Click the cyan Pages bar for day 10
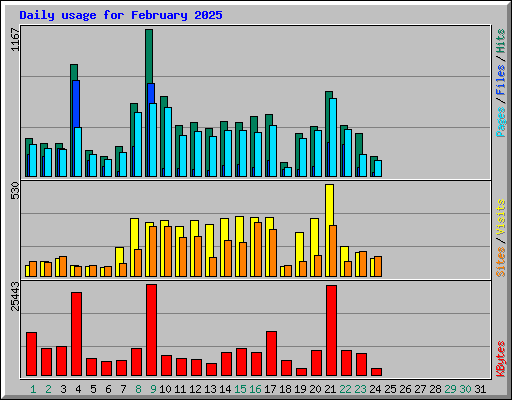The width and height of the screenshot is (512, 400). point(168,142)
